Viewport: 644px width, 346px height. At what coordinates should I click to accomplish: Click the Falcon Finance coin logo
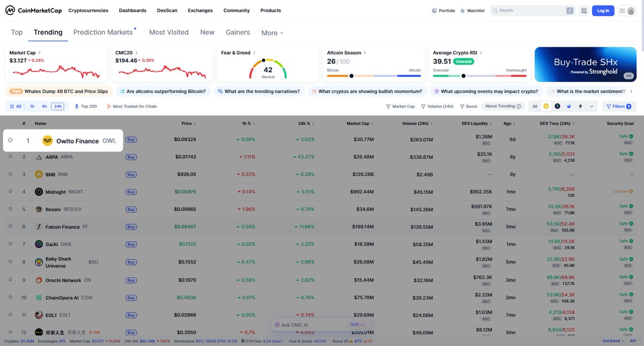39,227
